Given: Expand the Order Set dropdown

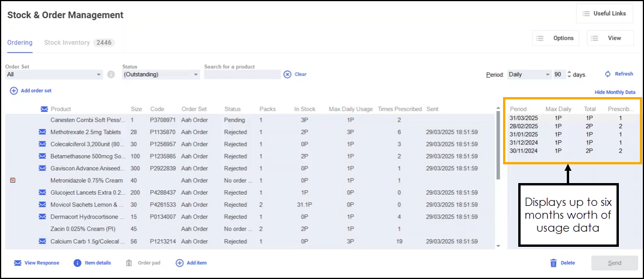Looking at the screenshot, I should (x=98, y=75).
